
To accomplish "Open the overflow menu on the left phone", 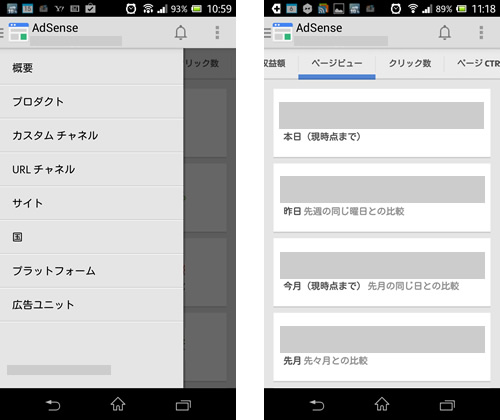I will point(217,33).
